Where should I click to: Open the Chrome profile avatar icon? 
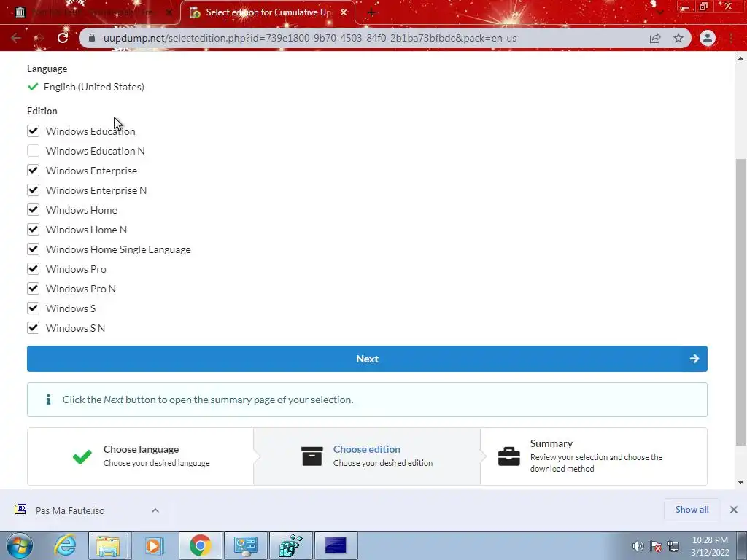708,38
